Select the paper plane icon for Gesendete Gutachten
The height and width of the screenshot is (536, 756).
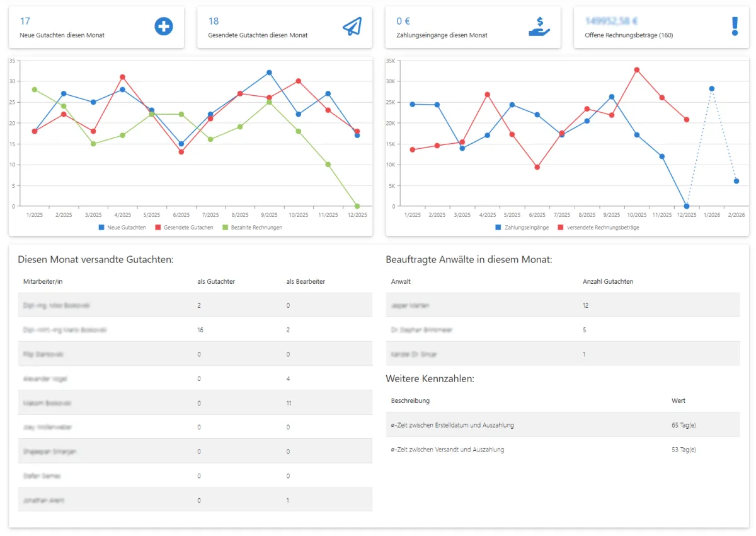pos(352,26)
